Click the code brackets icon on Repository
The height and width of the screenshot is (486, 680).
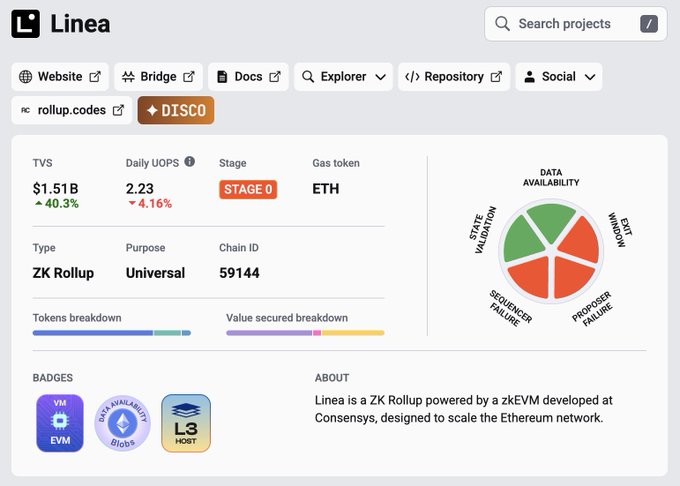(x=412, y=77)
